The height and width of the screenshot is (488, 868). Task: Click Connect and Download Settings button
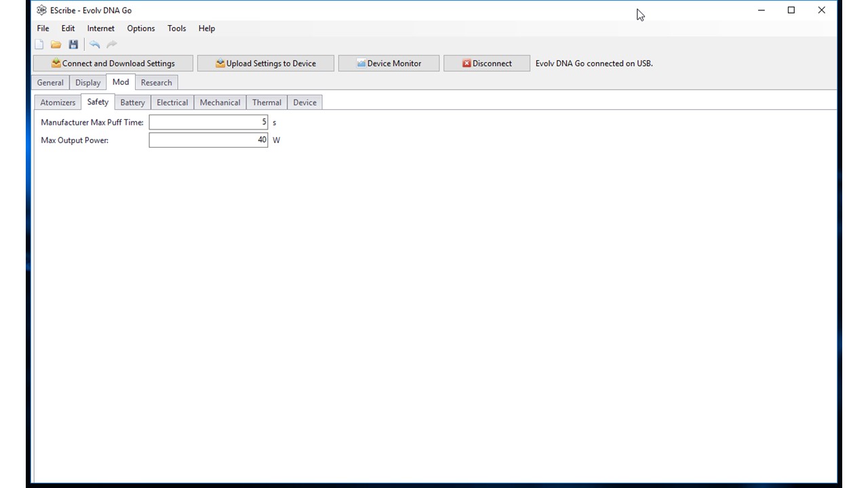point(113,64)
